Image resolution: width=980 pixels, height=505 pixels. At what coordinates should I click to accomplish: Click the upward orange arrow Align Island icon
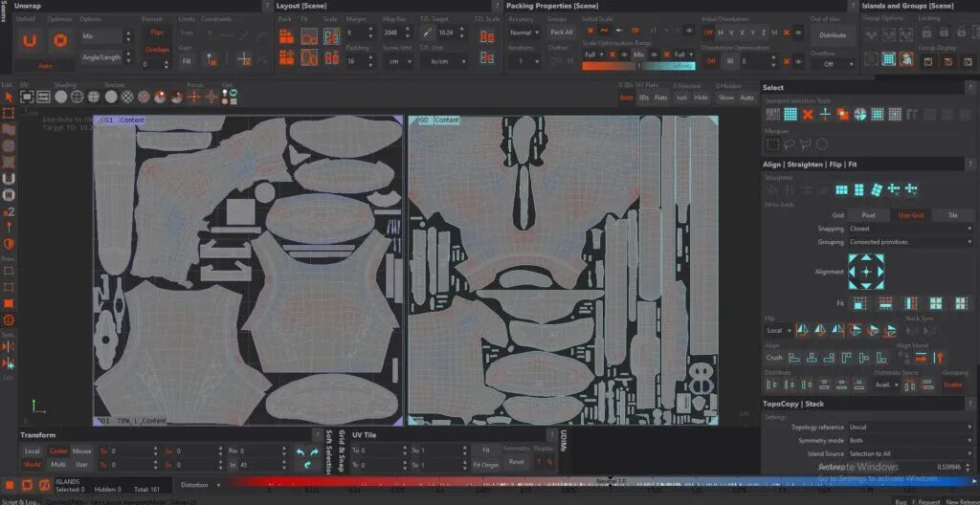point(938,358)
